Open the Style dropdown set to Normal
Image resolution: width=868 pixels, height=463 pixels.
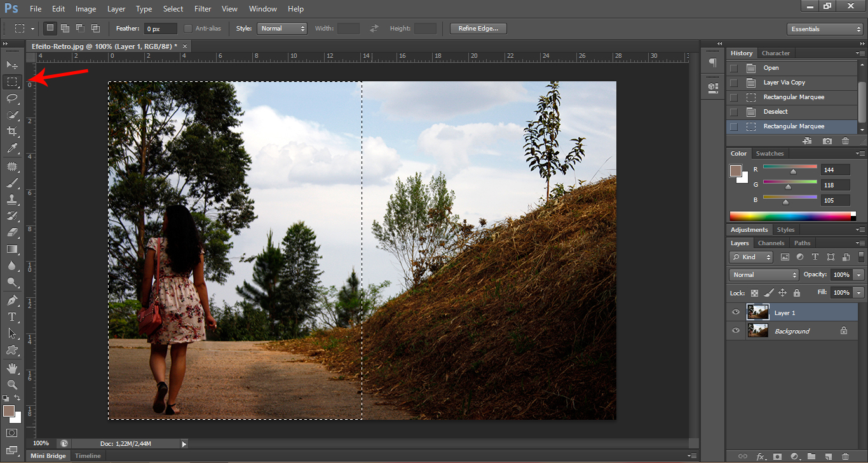281,29
